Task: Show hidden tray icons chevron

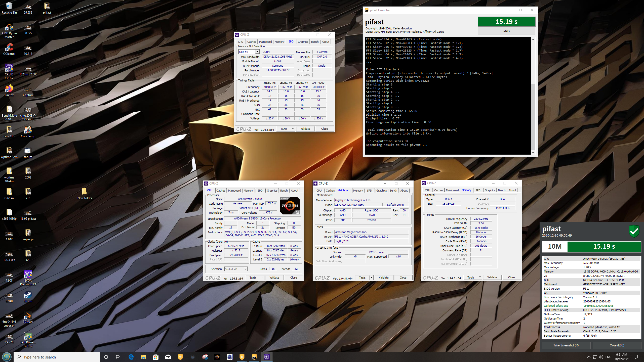Action: point(589,357)
